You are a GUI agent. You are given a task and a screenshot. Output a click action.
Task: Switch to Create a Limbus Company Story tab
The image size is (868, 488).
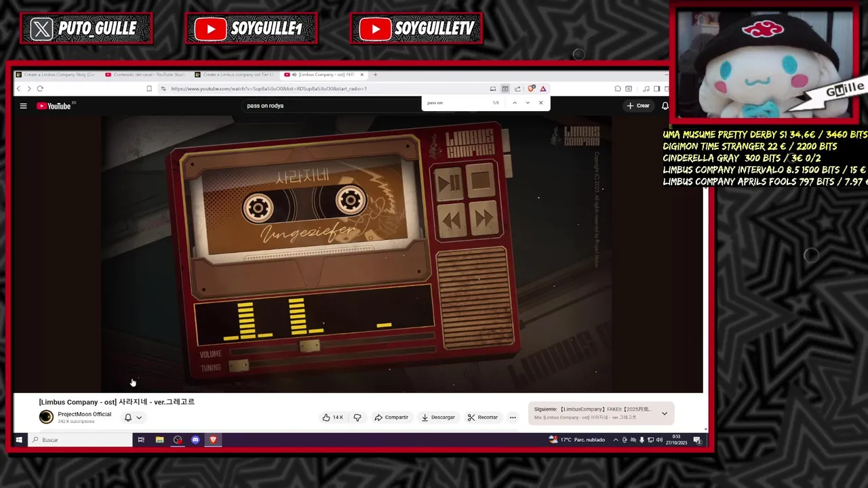[x=56, y=75]
